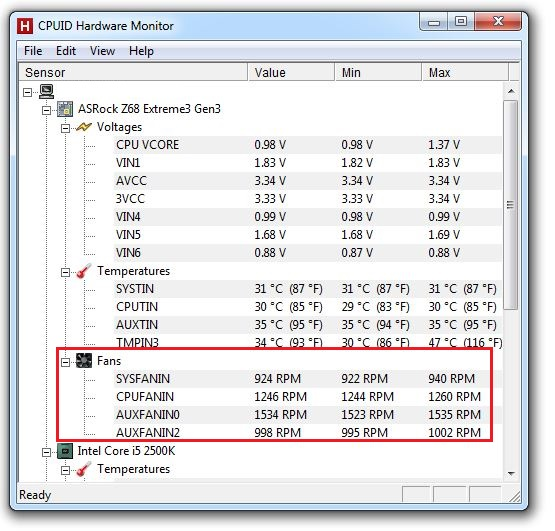Collapse the Intel Core i5 2500K node
Image resolution: width=555 pixels, height=531 pixels.
[x=46, y=452]
